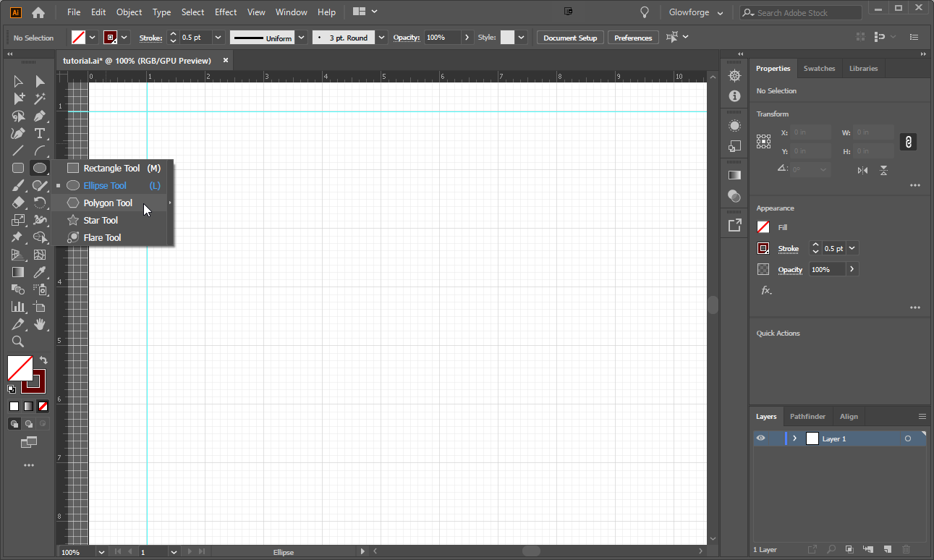
Task: Switch to the Swatches tab
Action: click(x=819, y=69)
